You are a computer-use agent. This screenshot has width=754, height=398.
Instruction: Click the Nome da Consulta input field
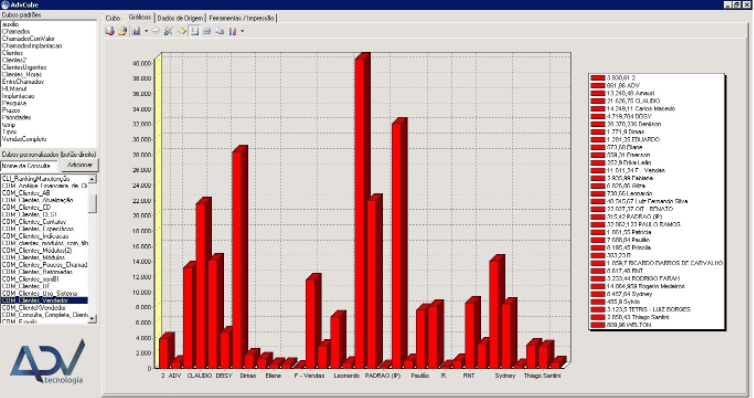(x=29, y=165)
